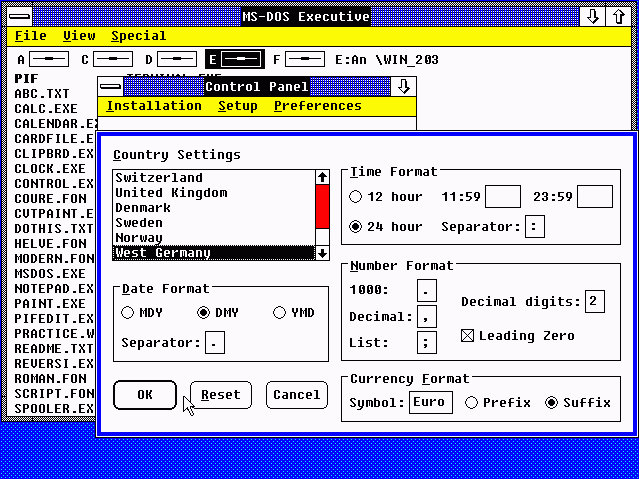639x479 pixels.
Task: Open Installation menu in Control Panel
Action: pyautogui.click(x=154, y=106)
